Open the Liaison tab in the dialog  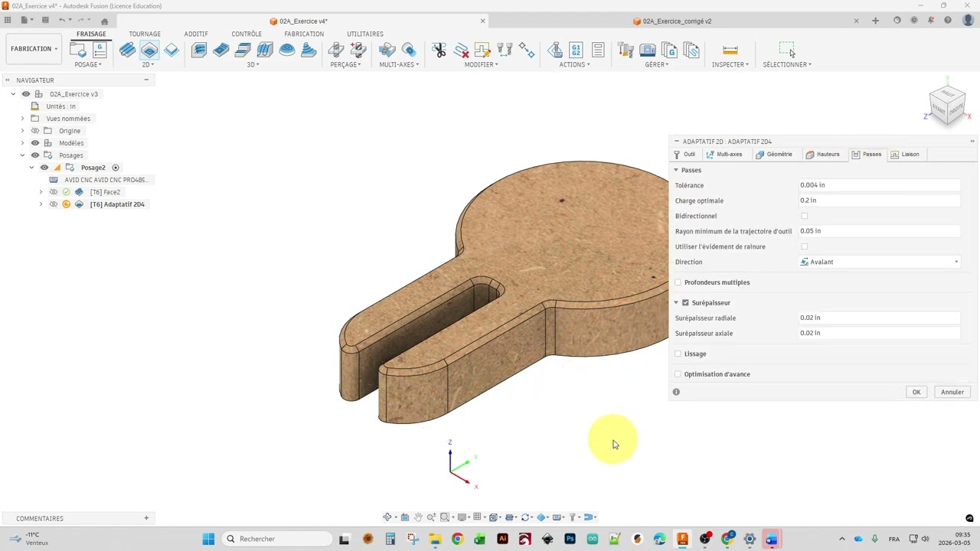click(905, 155)
